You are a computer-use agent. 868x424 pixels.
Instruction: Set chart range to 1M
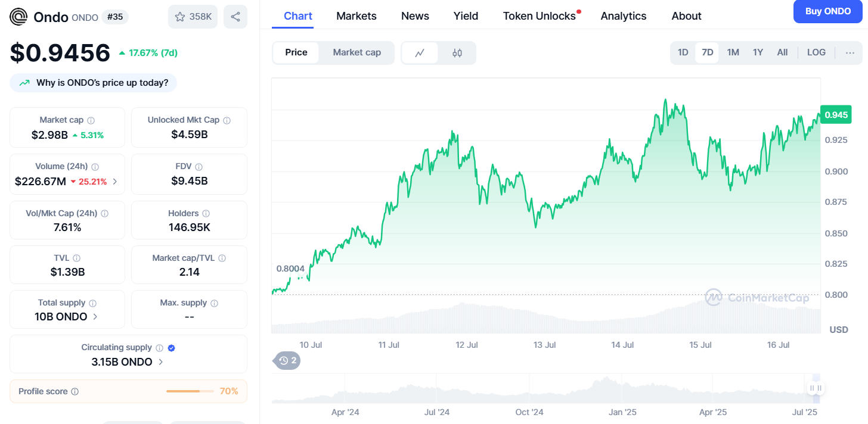[733, 52]
